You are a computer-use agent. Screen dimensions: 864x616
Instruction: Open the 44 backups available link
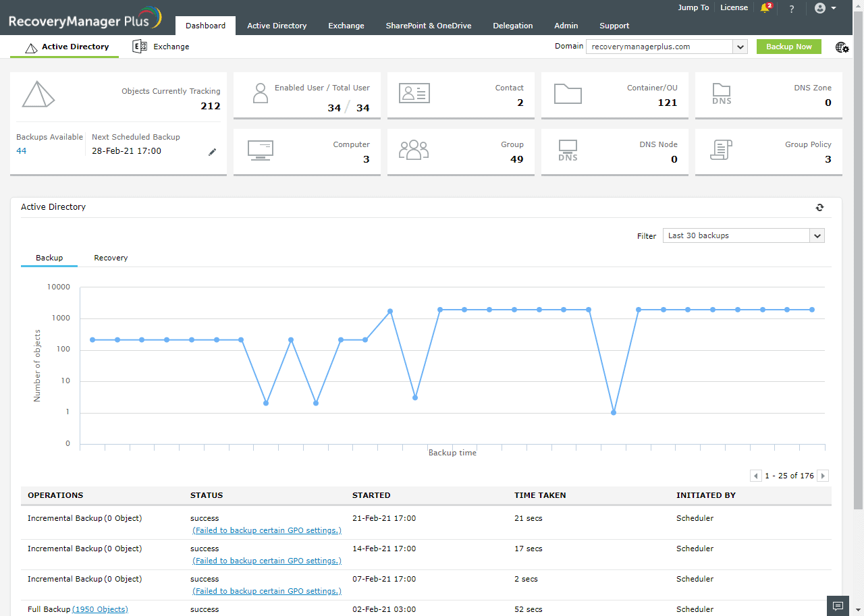click(22, 151)
